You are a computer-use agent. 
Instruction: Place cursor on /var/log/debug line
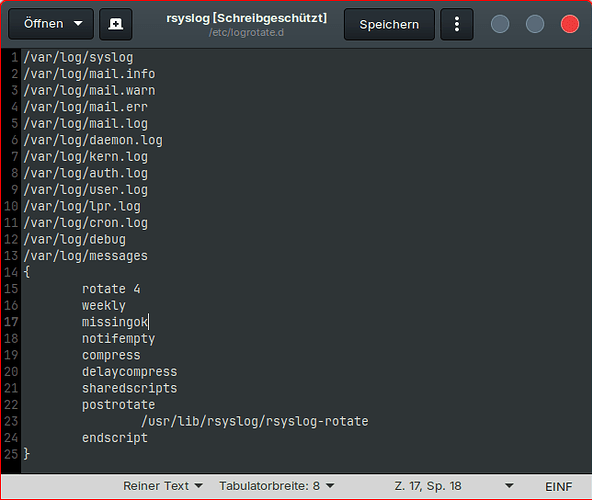point(74,240)
